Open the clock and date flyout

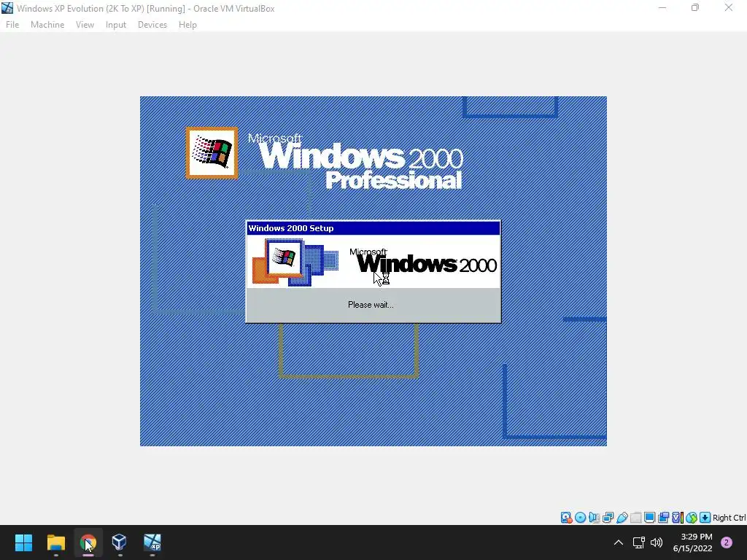pos(693,542)
